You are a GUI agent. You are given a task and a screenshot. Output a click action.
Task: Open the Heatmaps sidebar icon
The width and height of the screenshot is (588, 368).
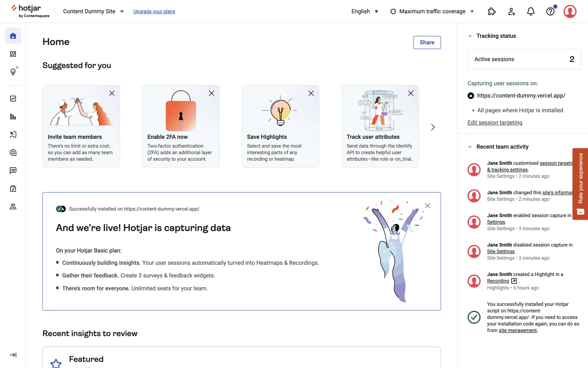click(x=13, y=152)
